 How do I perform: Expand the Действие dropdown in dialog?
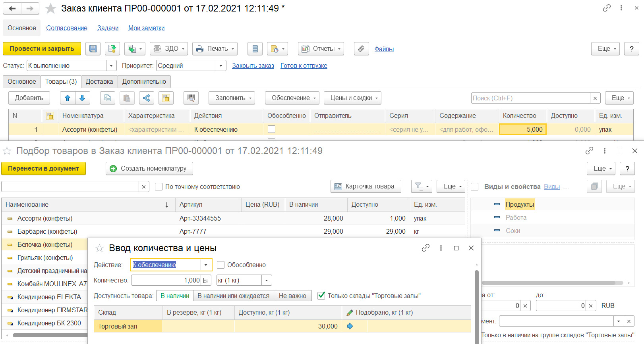click(x=206, y=265)
